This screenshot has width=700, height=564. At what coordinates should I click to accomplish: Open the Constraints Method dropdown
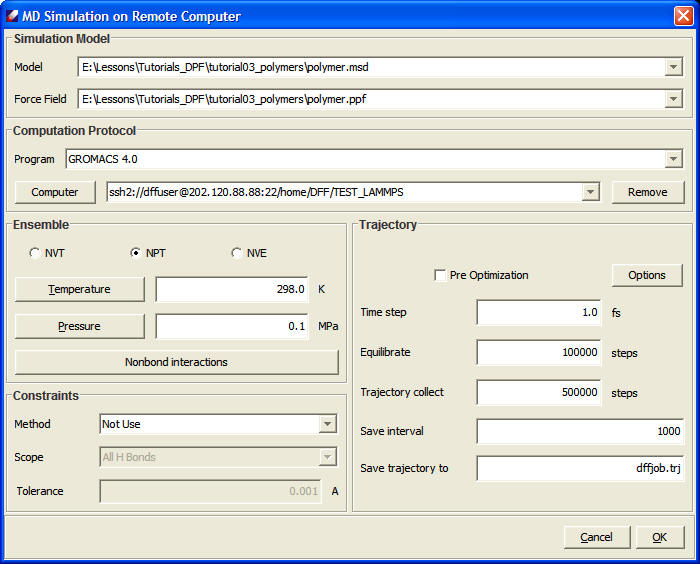(327, 424)
